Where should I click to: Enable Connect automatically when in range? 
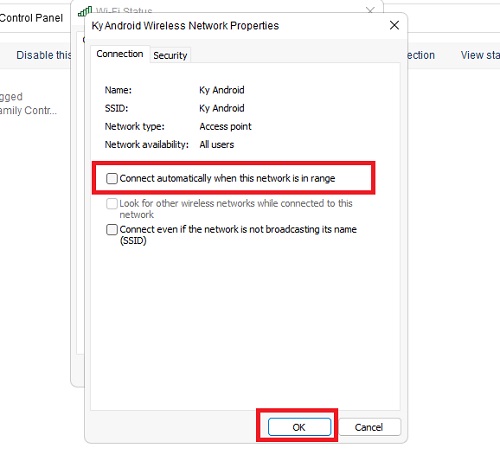112,178
